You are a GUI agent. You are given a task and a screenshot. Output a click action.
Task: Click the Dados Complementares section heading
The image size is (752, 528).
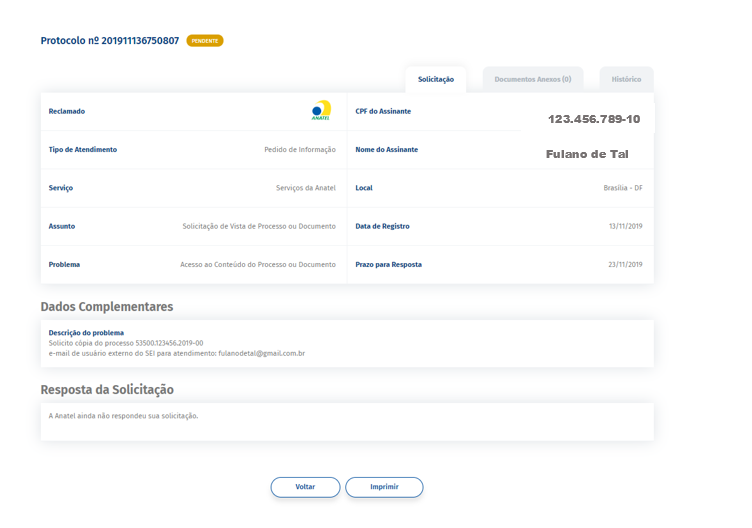coord(107,307)
